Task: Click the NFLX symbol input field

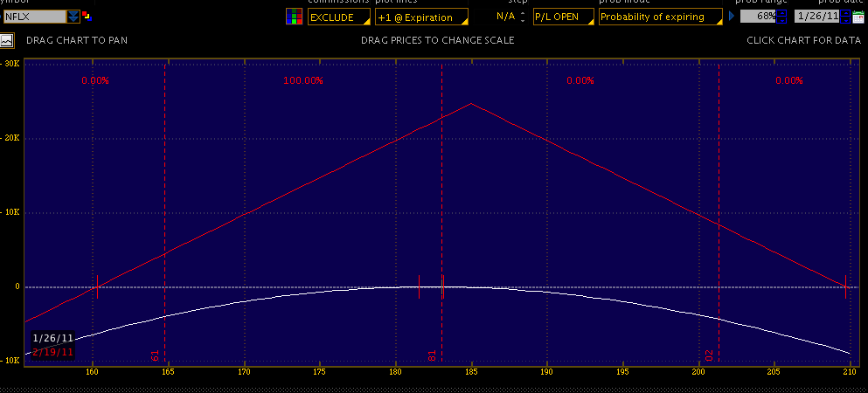Action: tap(33, 17)
